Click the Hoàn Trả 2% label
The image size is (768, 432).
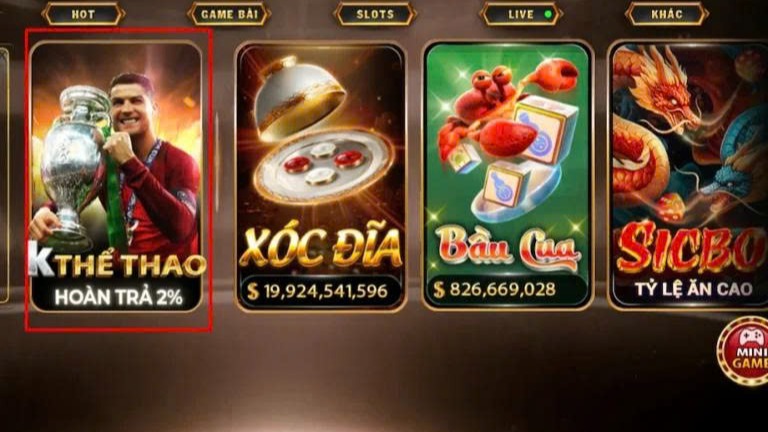(x=119, y=297)
